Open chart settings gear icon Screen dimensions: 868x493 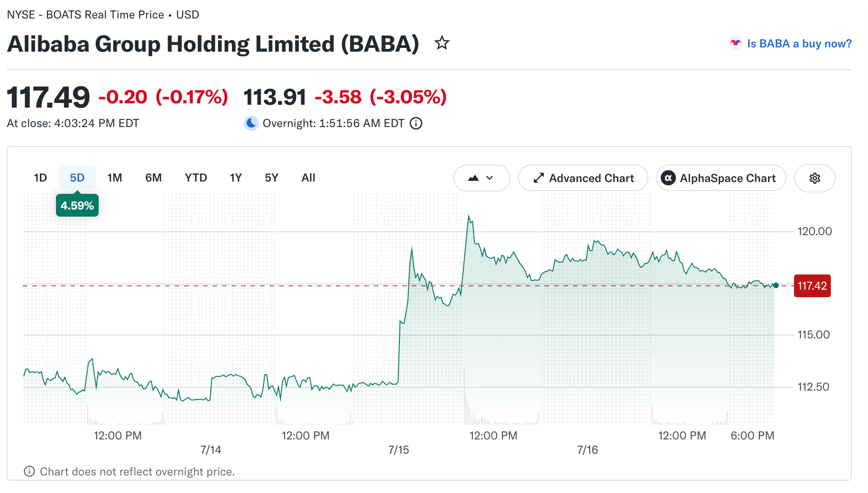point(814,178)
